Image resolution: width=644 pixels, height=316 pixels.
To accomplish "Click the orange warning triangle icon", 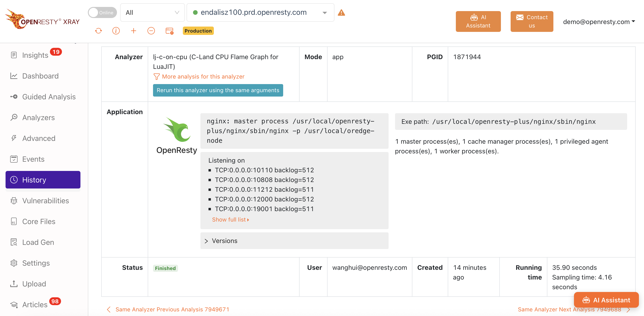I will point(341,12).
